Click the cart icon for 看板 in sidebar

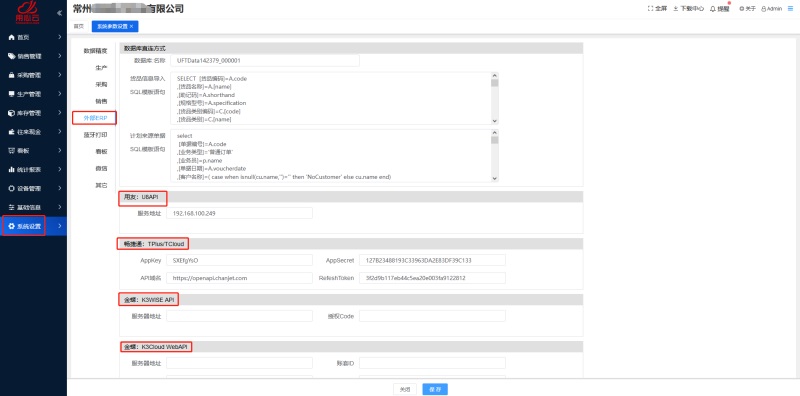[x=12, y=151]
